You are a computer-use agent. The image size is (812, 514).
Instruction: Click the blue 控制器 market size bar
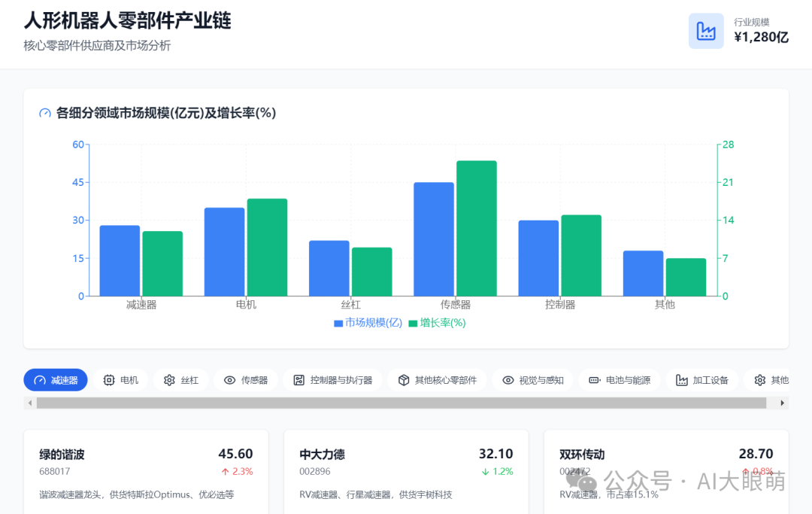click(x=538, y=259)
